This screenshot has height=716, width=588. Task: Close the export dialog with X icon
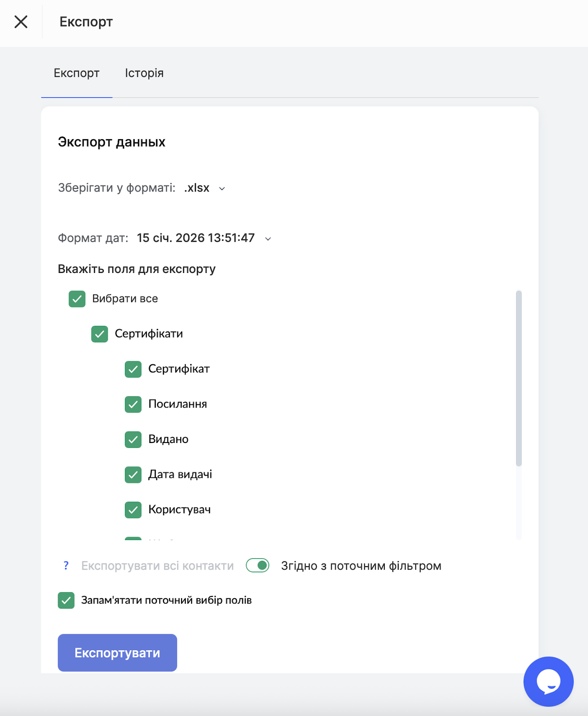coord(21,21)
